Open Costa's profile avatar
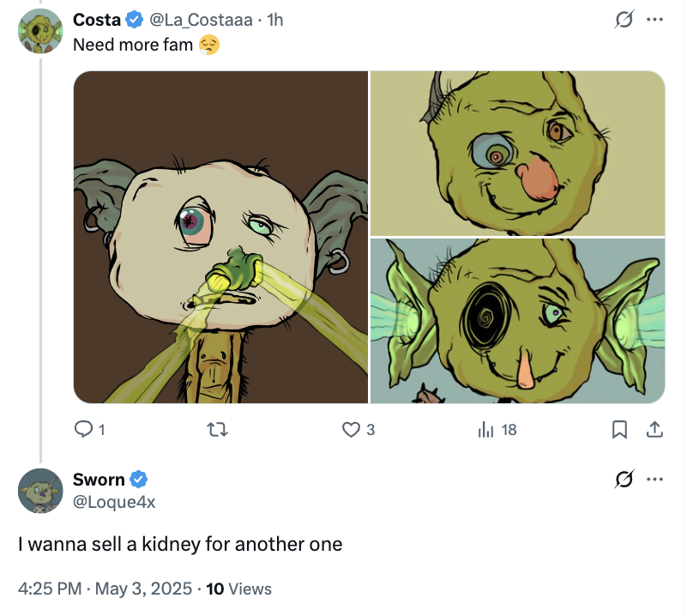693x616 pixels. (x=39, y=31)
